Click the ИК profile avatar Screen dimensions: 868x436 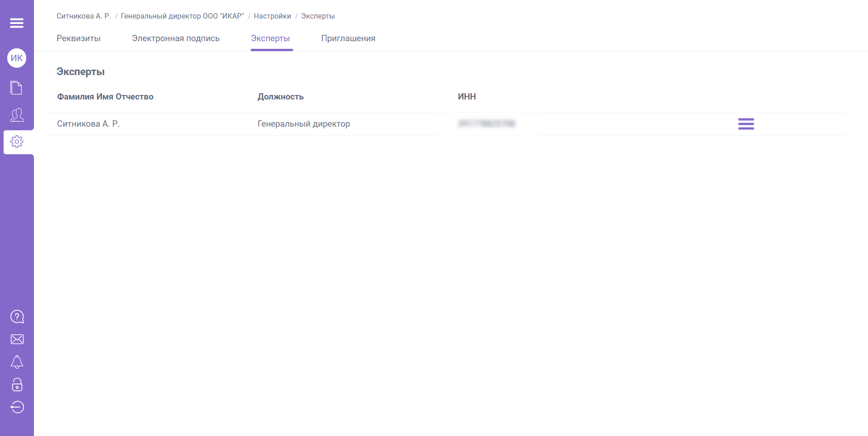coord(16,57)
